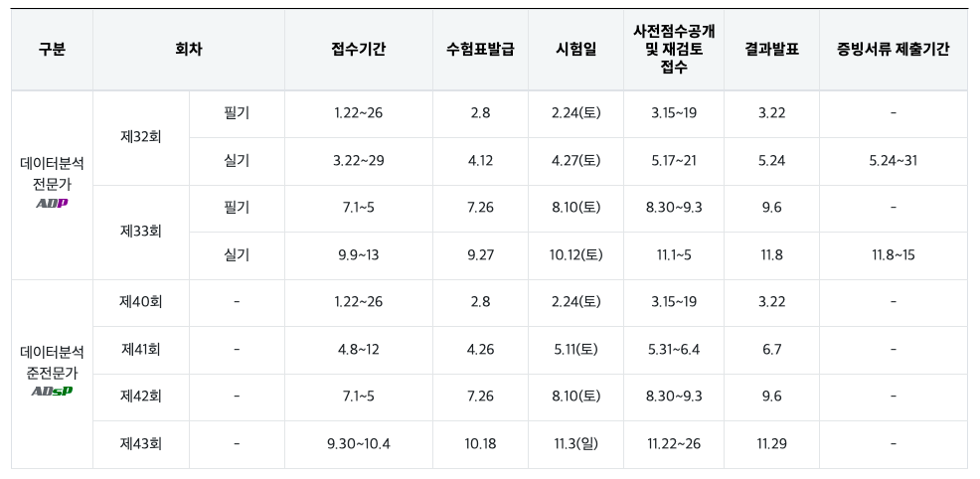
Task: Select registration period 9.30~10.4 cell
Action: [359, 444]
